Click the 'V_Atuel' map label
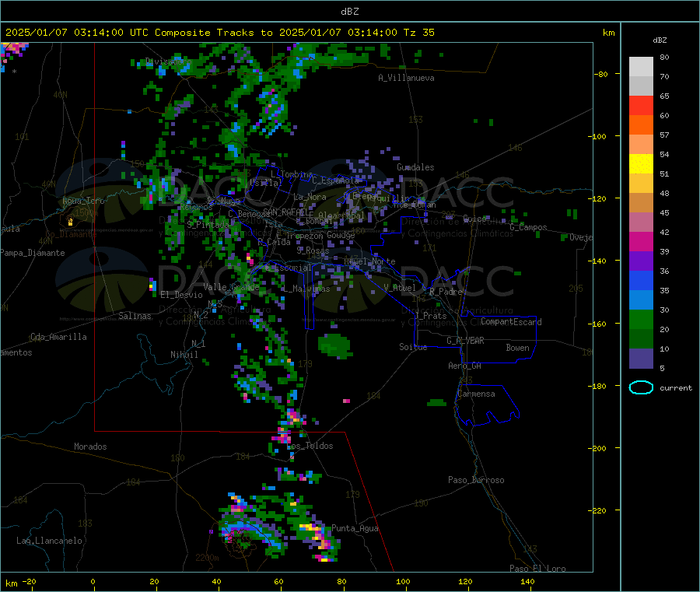This screenshot has height=592, width=700. pos(400,289)
